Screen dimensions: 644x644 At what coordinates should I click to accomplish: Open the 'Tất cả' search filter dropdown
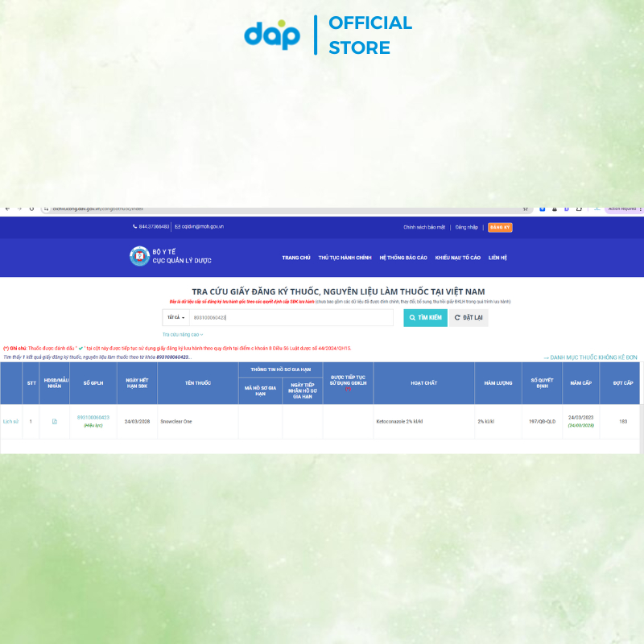tap(176, 318)
